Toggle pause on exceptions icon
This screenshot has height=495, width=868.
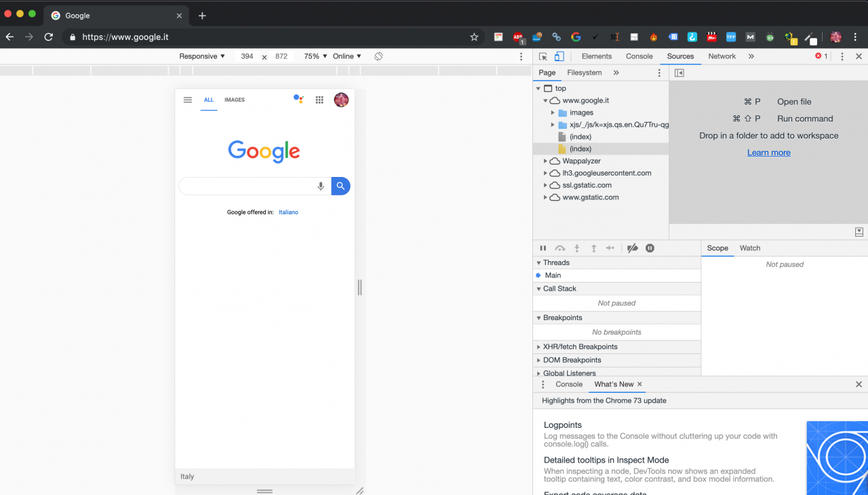click(650, 248)
